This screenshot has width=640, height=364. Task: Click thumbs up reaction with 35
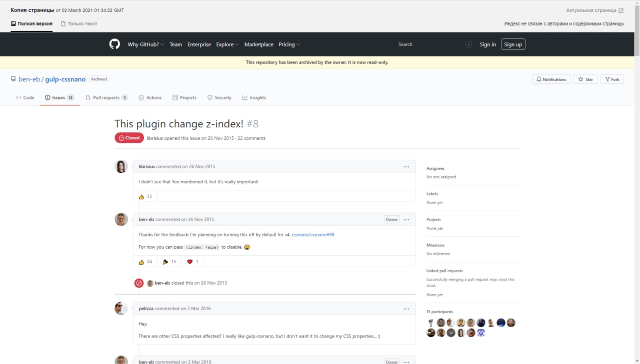pos(145,196)
